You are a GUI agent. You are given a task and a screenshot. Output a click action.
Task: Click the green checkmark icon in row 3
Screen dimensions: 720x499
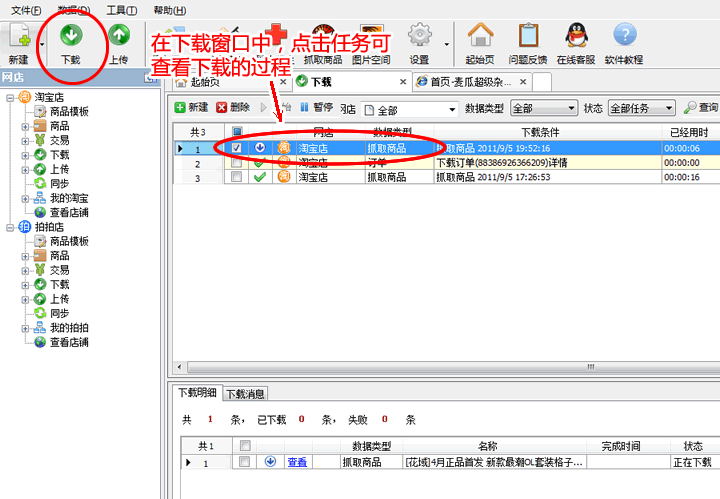[x=260, y=177]
